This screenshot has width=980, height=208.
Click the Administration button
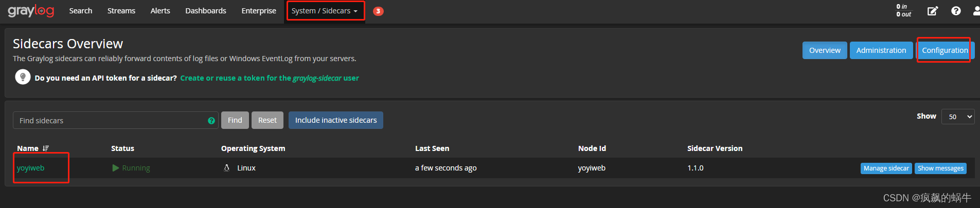(x=881, y=50)
